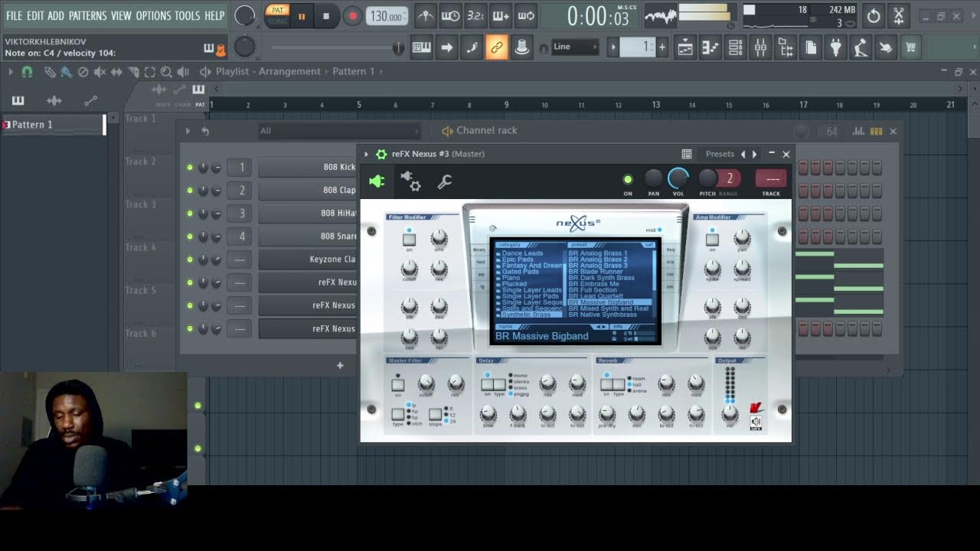Open the VIEW menu
This screenshot has width=980, height=551.
pyautogui.click(x=121, y=15)
